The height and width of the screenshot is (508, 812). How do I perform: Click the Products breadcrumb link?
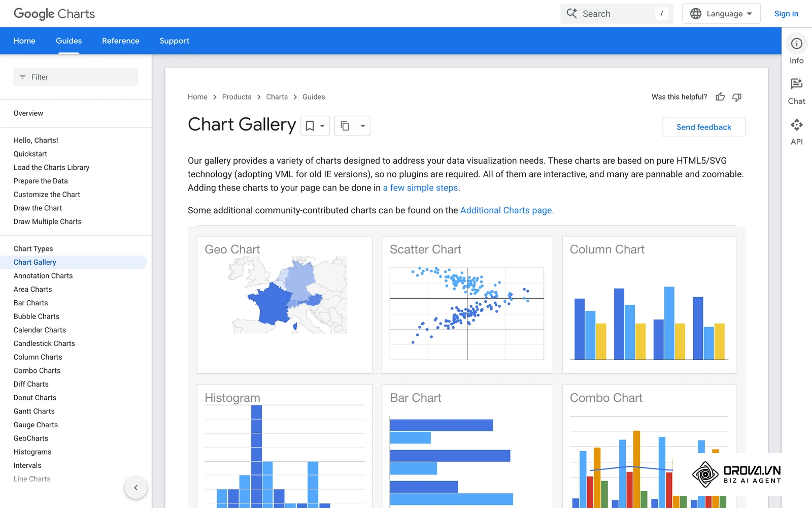click(236, 97)
